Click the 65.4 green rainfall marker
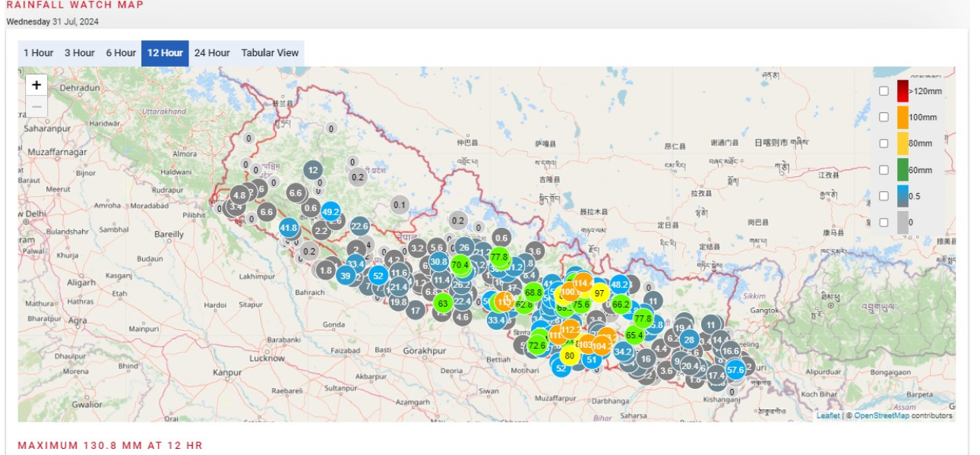 (x=634, y=335)
